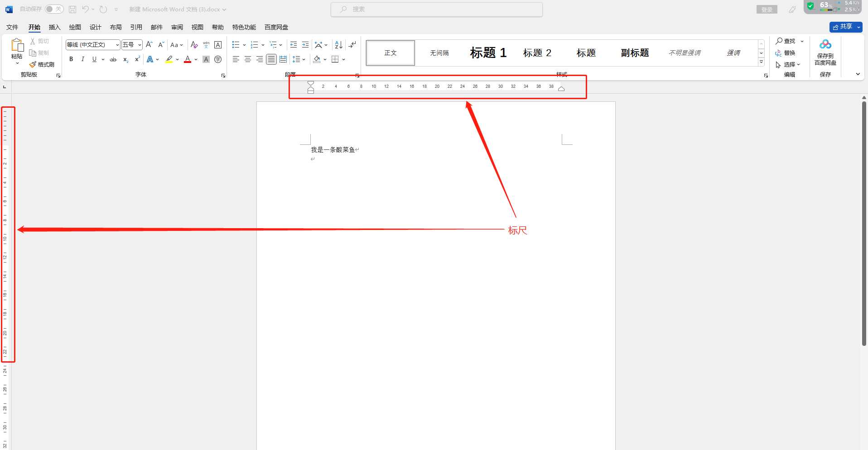Open the line spacing dropdown
The image size is (868, 450).
tap(299, 59)
